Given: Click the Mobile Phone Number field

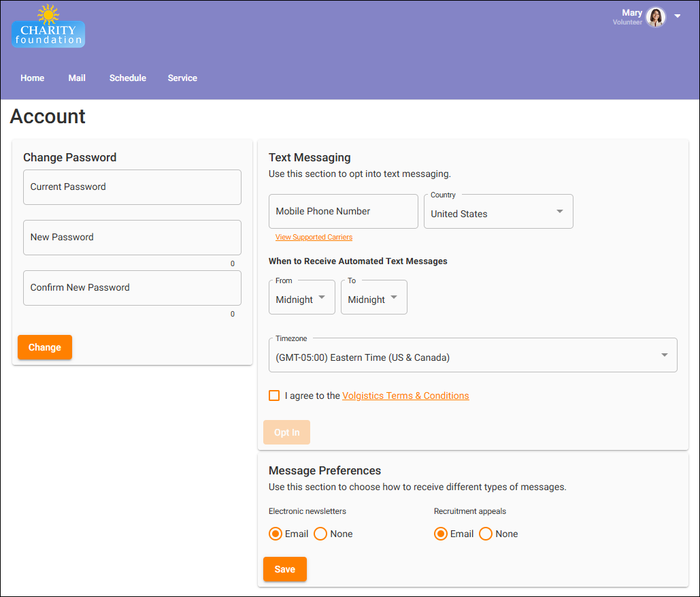Looking at the screenshot, I should [343, 211].
